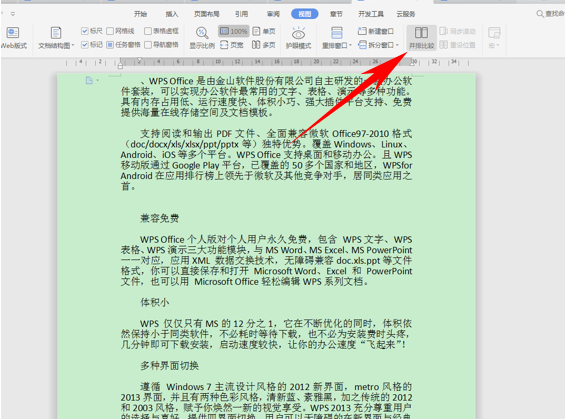The width and height of the screenshot is (565, 420).
Task: Switch to the 页面布局 tab
Action: tap(207, 14)
